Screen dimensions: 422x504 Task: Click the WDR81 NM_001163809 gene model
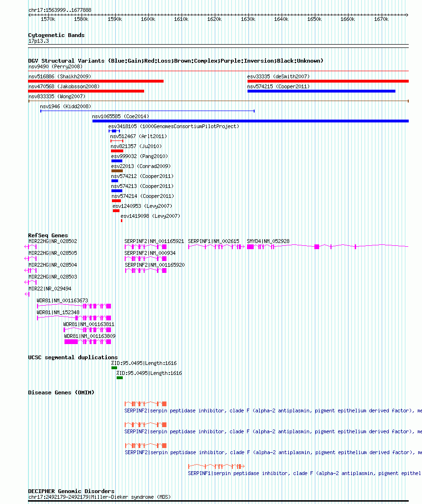pyautogui.click(x=88, y=342)
